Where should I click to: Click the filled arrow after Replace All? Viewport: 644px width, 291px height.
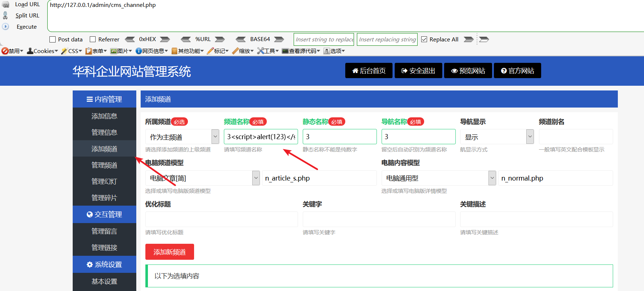[x=469, y=39]
